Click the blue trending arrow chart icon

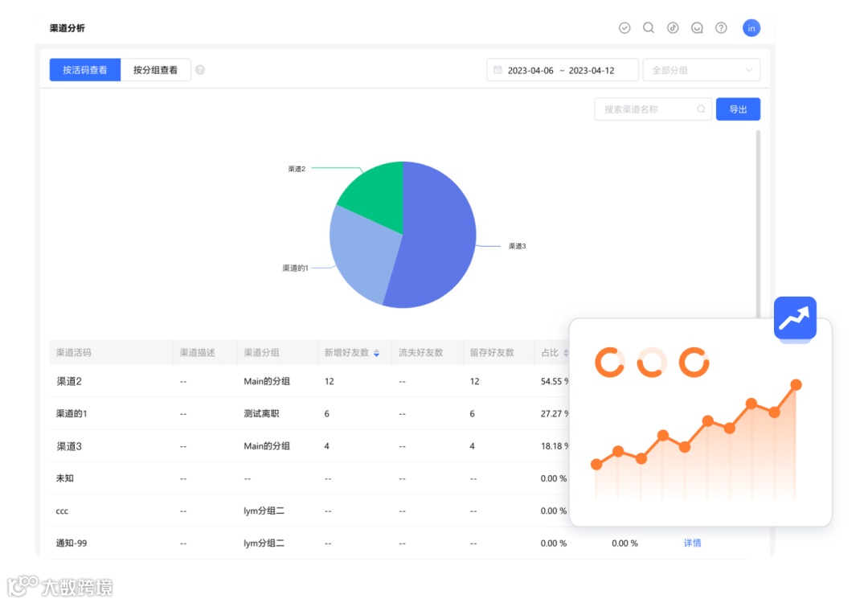[x=794, y=318]
